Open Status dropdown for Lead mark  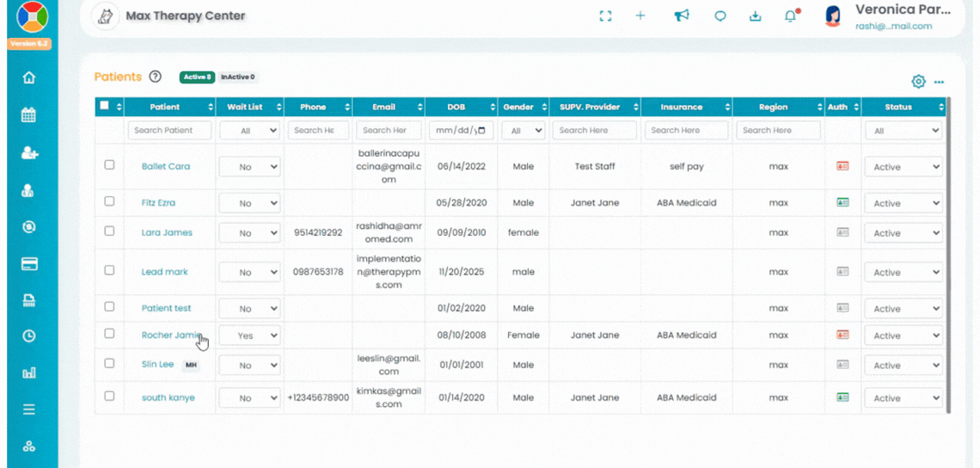point(903,272)
